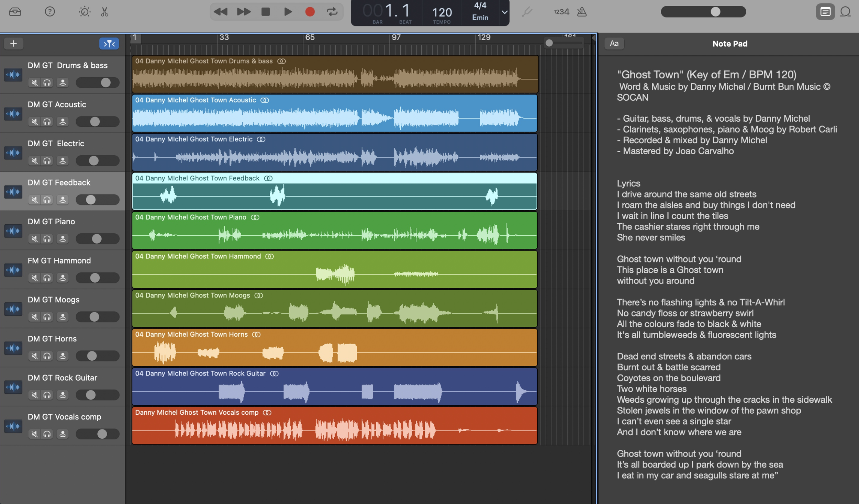Click the loop icon on Piano region
Image resolution: width=859 pixels, height=504 pixels.
click(x=255, y=217)
